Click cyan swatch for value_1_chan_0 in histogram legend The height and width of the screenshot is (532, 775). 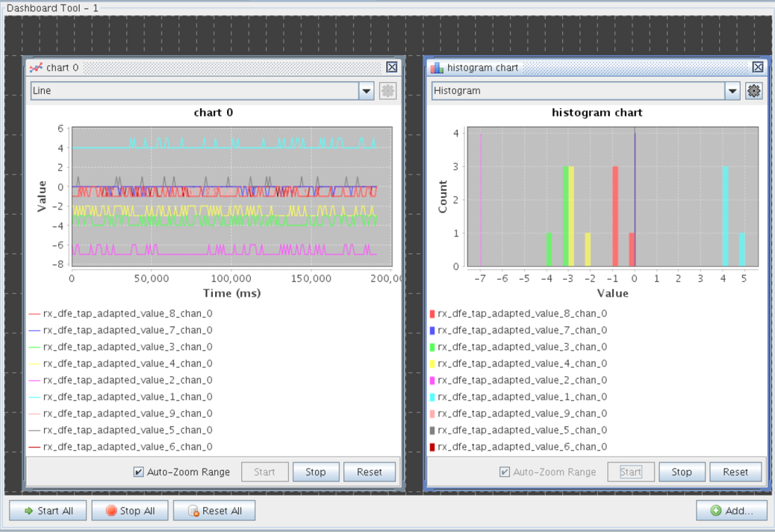432,397
